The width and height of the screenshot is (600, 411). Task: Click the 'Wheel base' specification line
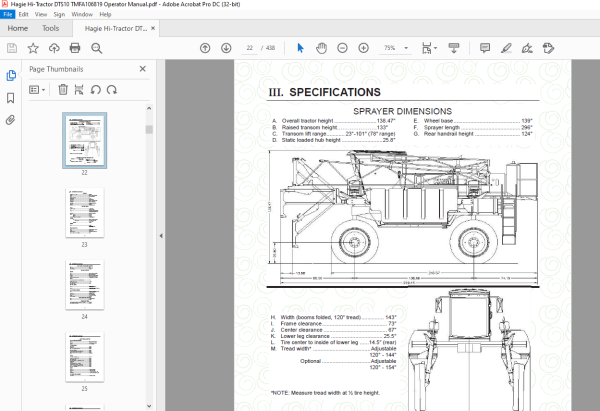(473, 121)
